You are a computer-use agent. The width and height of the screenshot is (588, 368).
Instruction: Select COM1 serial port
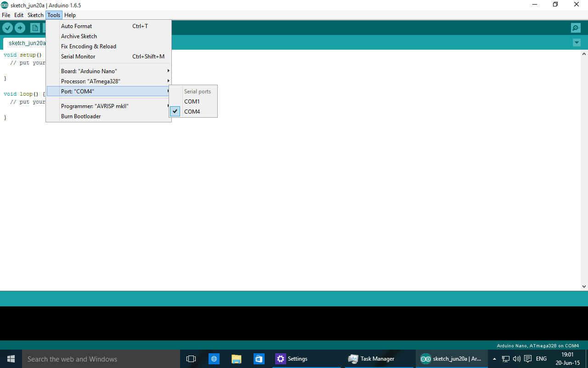(x=193, y=102)
